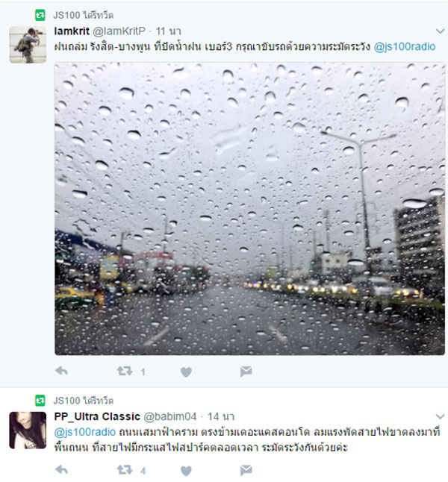Expand options chevron on IamKrit tweet
448x482 pixels.
(x=440, y=31)
